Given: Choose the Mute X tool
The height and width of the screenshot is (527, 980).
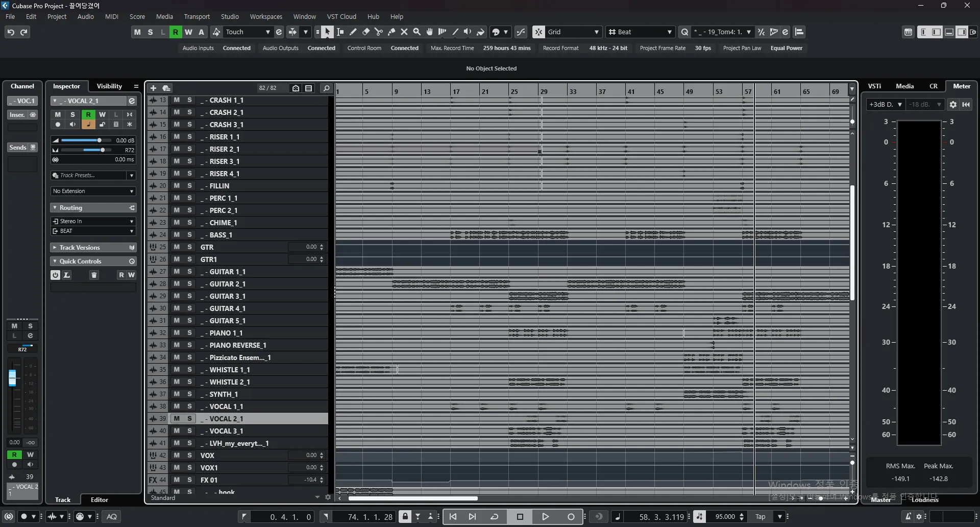Looking at the screenshot, I should 404,32.
